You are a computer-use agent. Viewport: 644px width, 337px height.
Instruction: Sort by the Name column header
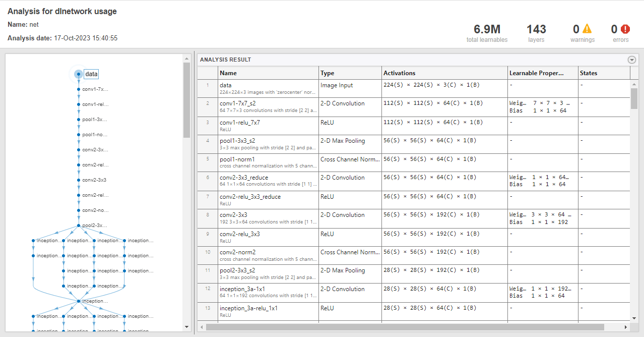pyautogui.click(x=268, y=73)
